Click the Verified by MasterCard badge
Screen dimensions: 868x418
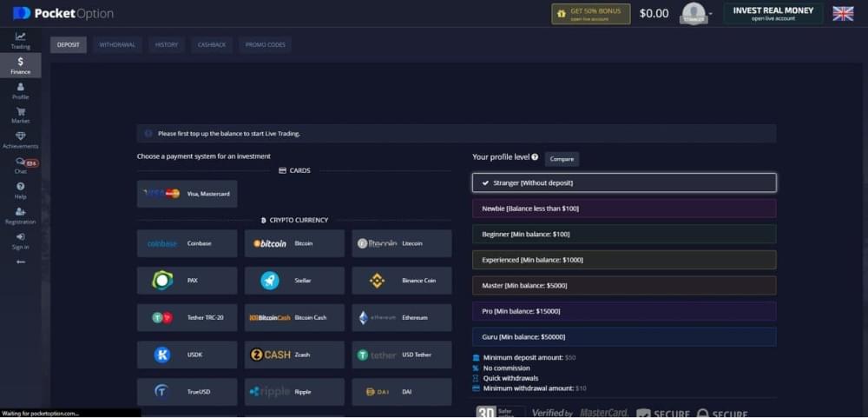pyautogui.click(x=580, y=413)
